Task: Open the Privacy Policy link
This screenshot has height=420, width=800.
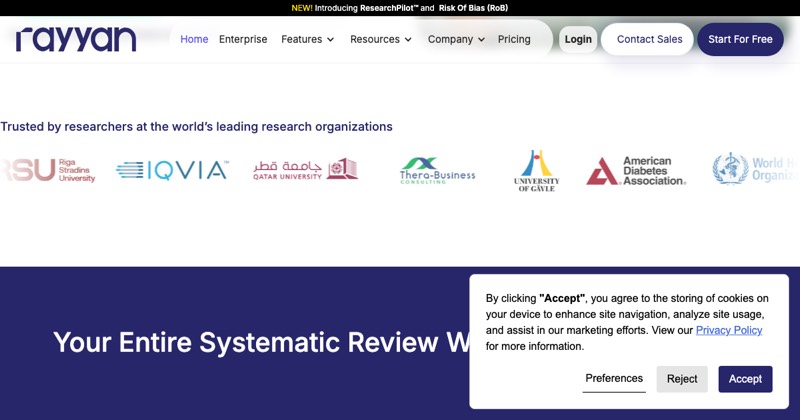Action: point(729,330)
